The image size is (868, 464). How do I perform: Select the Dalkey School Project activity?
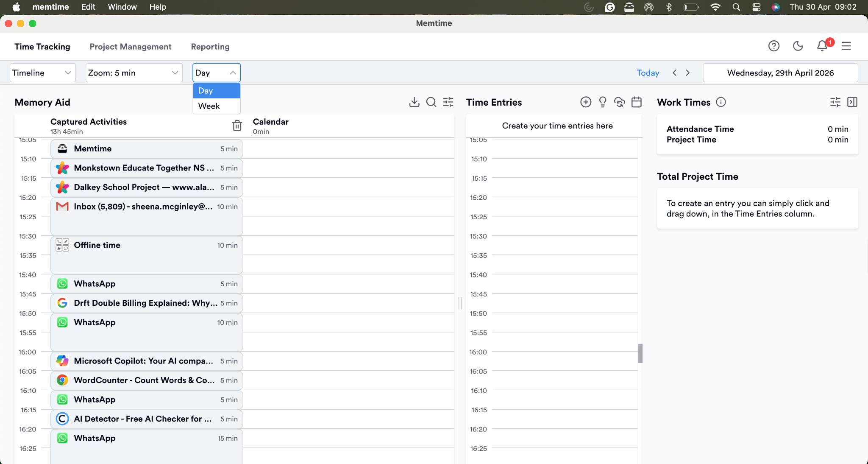pos(147,187)
